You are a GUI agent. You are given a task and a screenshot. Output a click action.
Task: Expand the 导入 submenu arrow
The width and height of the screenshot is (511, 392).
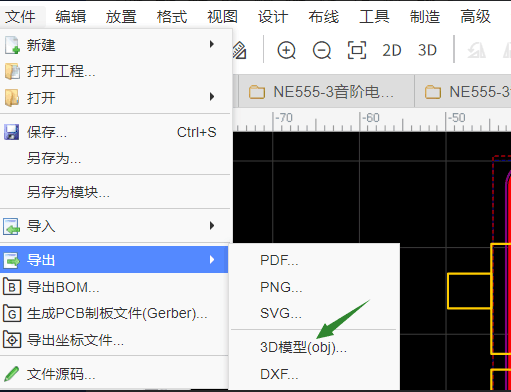(x=212, y=226)
